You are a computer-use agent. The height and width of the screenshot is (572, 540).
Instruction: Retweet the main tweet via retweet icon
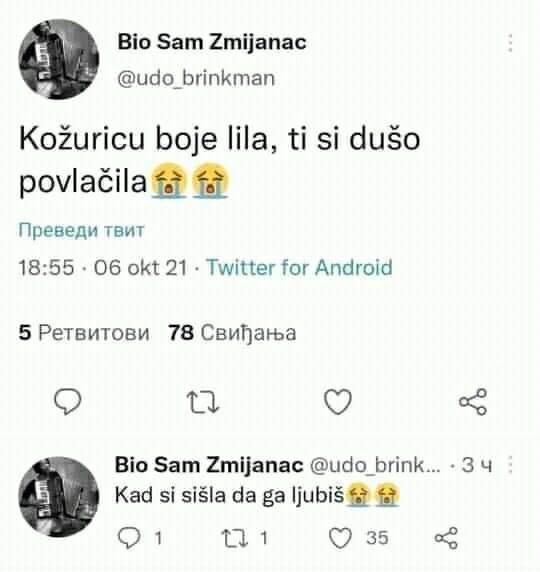click(x=202, y=402)
